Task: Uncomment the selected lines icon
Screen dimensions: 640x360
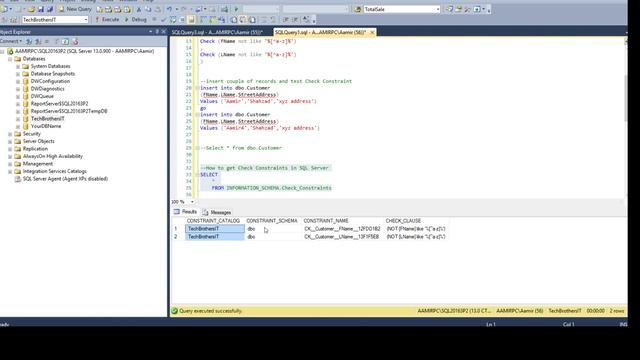Action: coord(273,19)
